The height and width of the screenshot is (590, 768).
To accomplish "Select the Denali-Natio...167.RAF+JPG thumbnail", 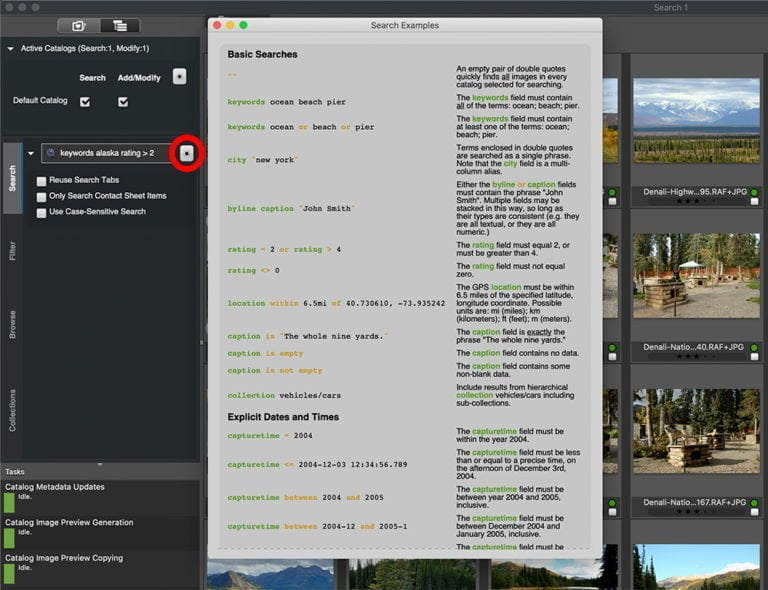I will [696, 431].
